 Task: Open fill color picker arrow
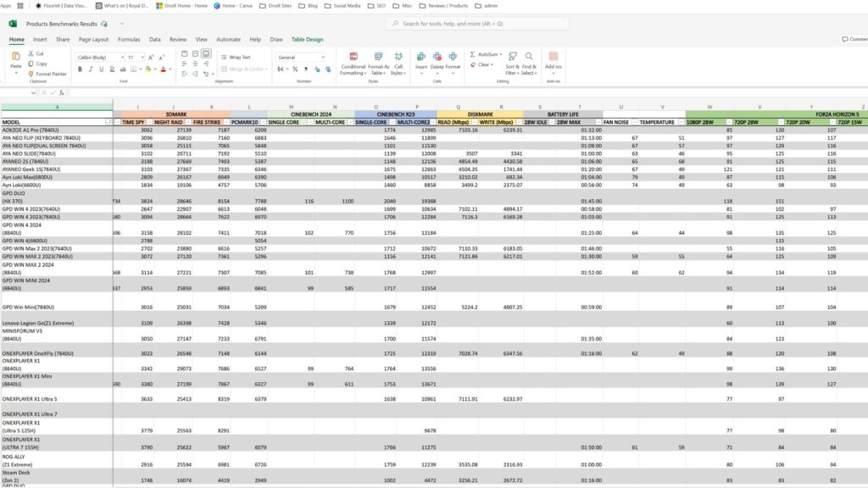155,69
